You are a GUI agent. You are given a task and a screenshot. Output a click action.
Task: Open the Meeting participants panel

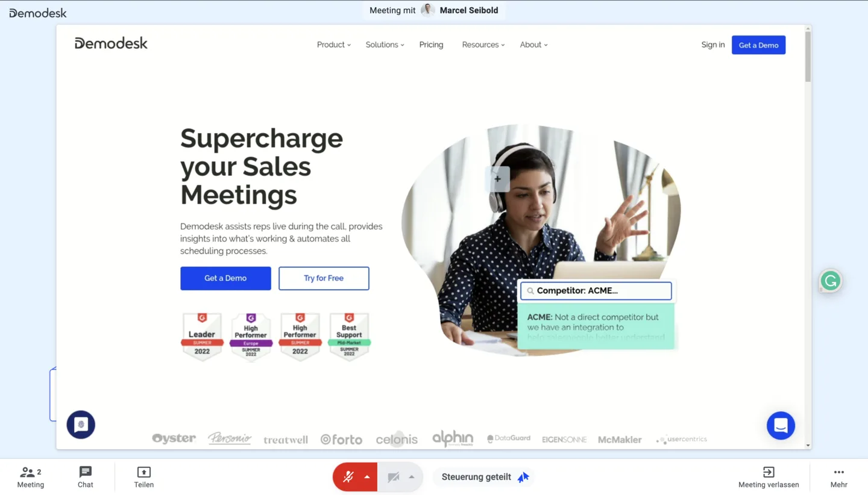31,477
